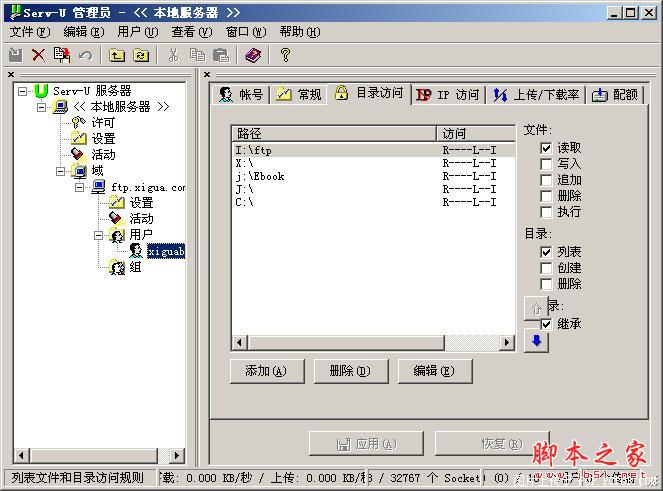
Task: Collapse the Serv-U 服务器 root node
Action: coord(22,91)
